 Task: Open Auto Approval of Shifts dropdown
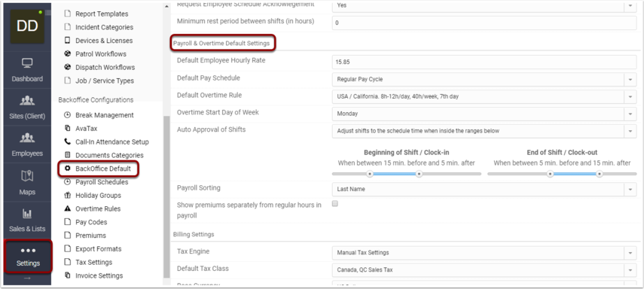point(484,131)
